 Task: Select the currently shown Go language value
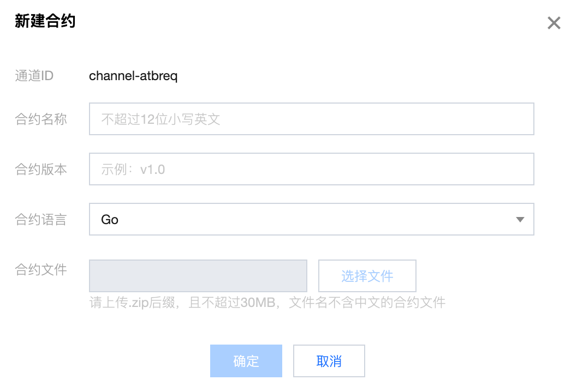110,220
